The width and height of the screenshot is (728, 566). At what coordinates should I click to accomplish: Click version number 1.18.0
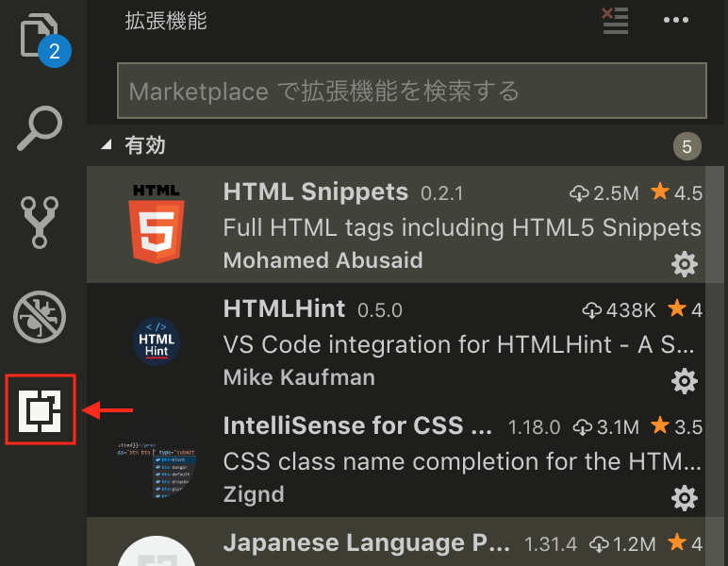534,427
